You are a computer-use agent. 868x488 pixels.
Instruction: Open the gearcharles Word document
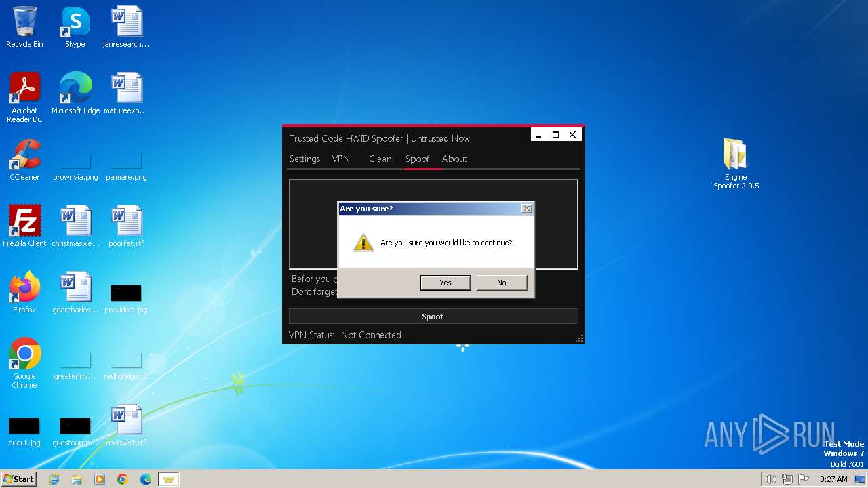(75, 293)
